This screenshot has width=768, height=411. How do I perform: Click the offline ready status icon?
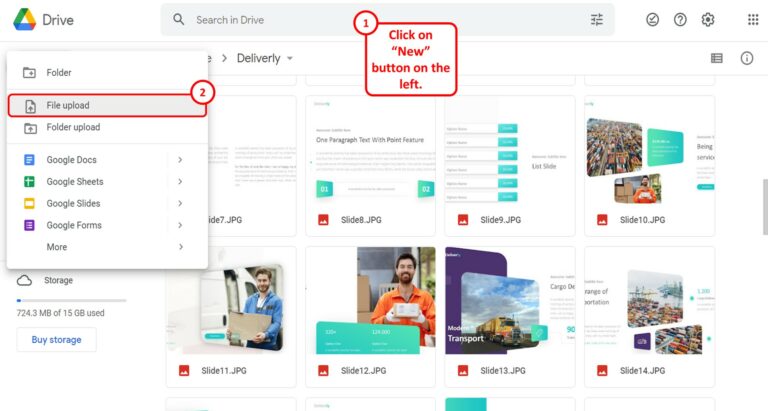click(x=652, y=20)
